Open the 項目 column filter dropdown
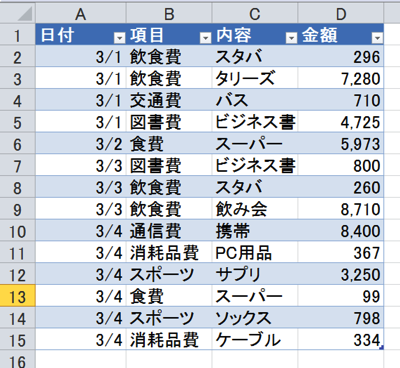This screenshot has width=400, height=368. [205, 38]
